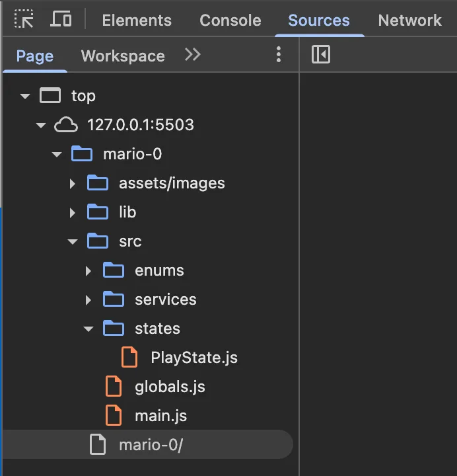This screenshot has width=457, height=476.
Task: Expand the enums folder arrow
Action: coord(88,271)
